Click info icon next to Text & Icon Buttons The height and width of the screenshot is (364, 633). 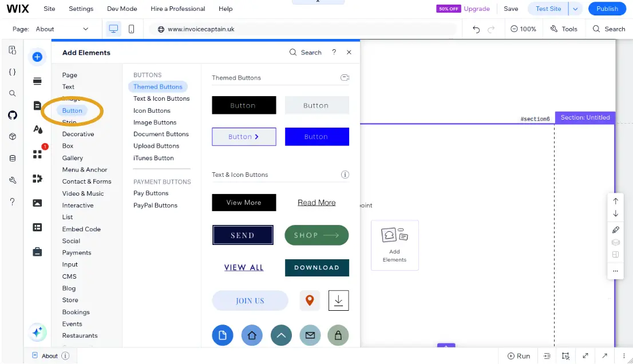345,175
